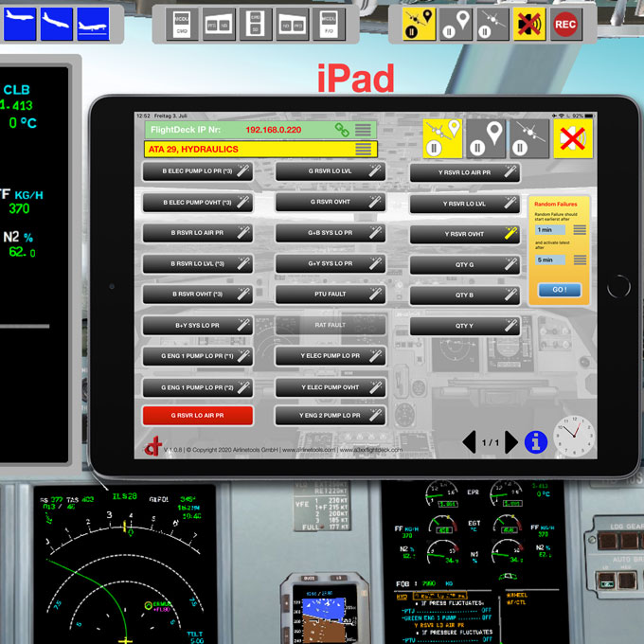Open the PFD ND display layout icon
This screenshot has width=644, height=644.
[x=219, y=25]
